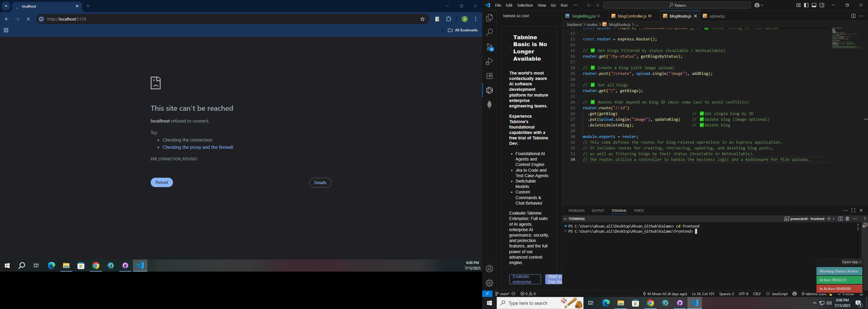Click powershell - frontend terminal label
The width and height of the screenshot is (868, 309).
click(804, 218)
